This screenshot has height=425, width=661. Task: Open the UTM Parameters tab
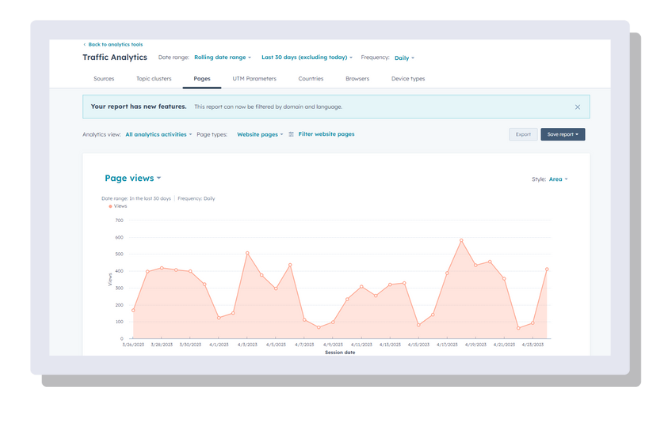click(x=254, y=78)
